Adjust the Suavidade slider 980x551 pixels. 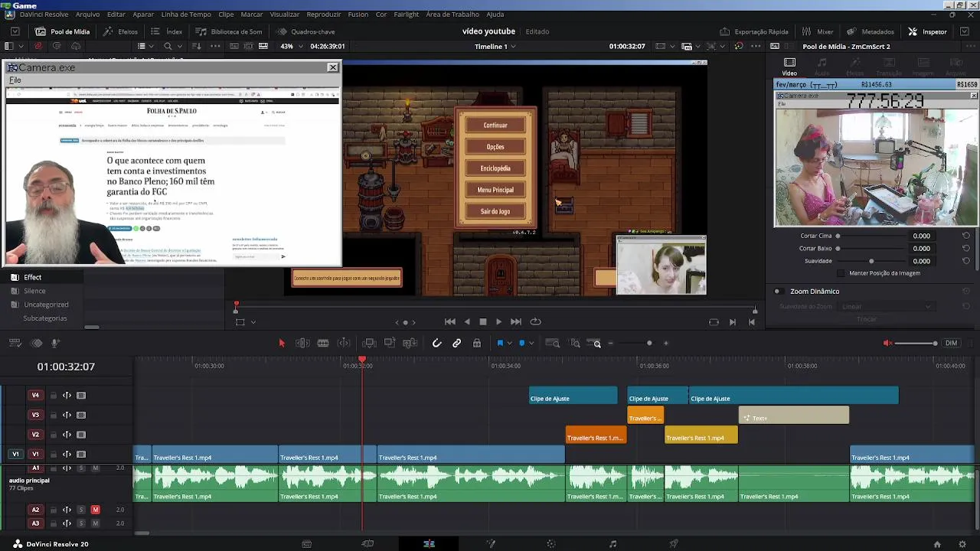pos(871,261)
